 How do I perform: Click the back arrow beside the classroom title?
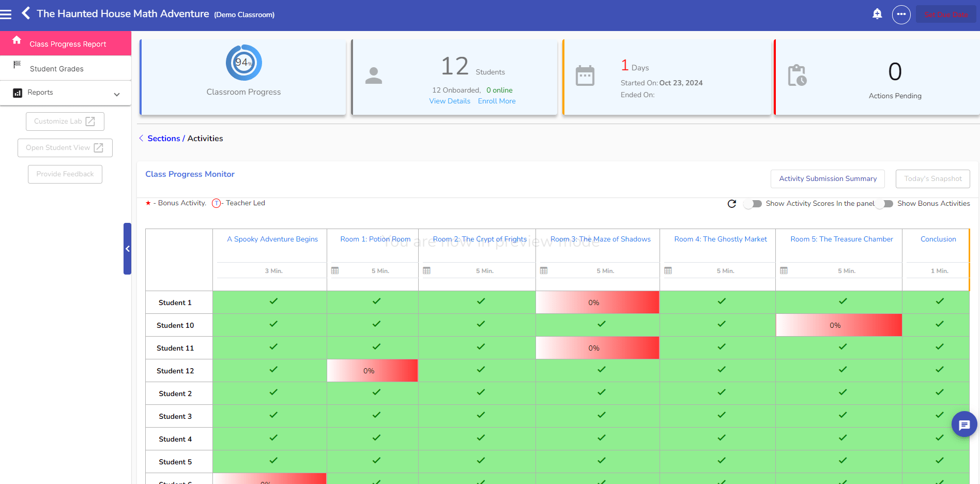tap(25, 13)
